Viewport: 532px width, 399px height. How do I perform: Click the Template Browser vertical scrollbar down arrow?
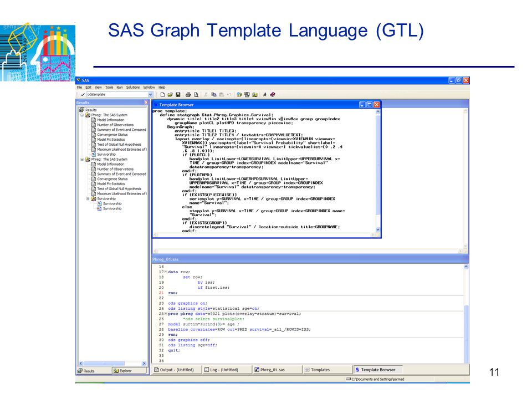point(377,229)
